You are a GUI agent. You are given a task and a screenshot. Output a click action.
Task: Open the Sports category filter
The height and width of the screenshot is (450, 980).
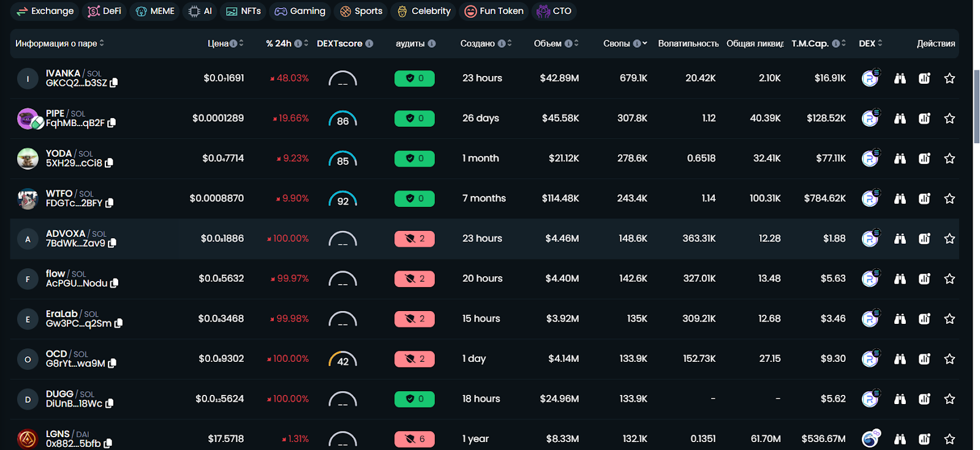click(361, 11)
